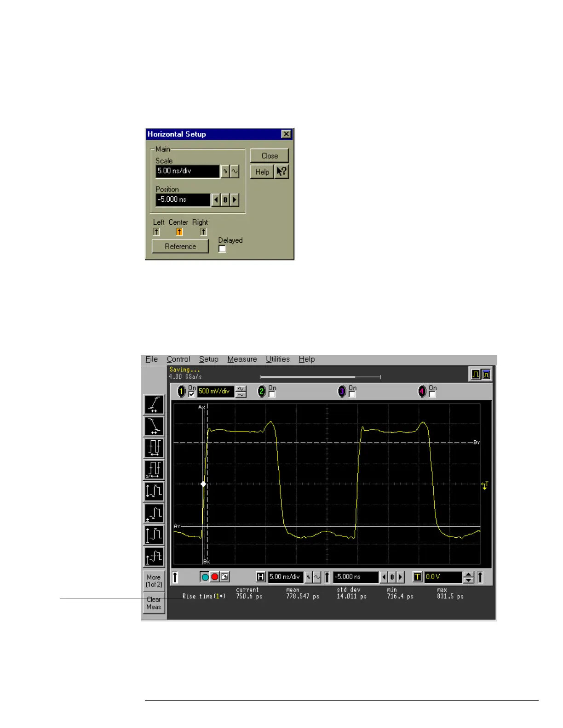
Task: Zero the position on the bottom toolbar
Action: (x=392, y=577)
